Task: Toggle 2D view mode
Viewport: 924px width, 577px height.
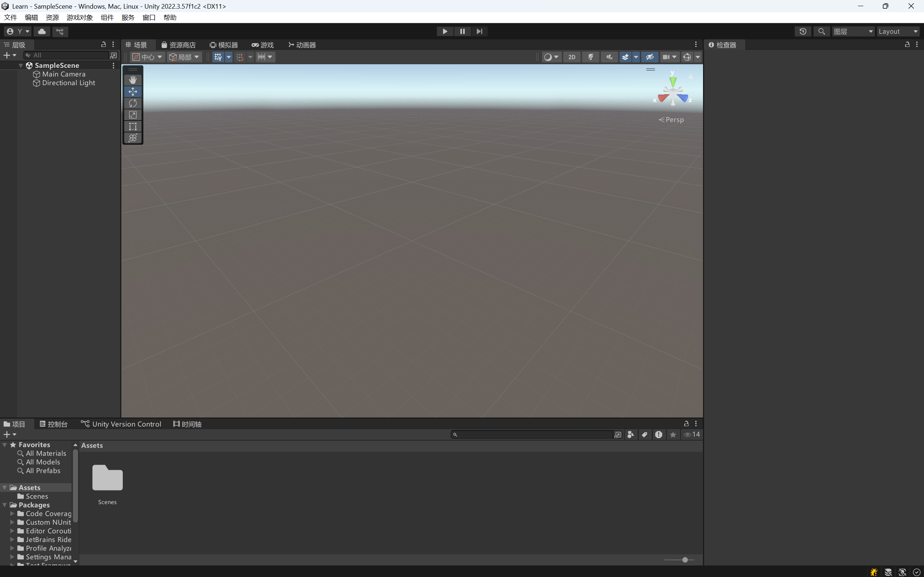Action: click(x=572, y=57)
